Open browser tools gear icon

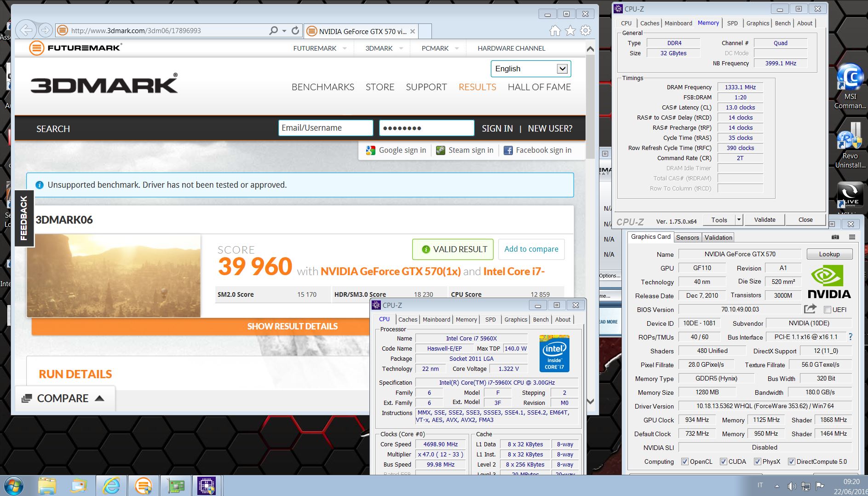pyautogui.click(x=586, y=31)
